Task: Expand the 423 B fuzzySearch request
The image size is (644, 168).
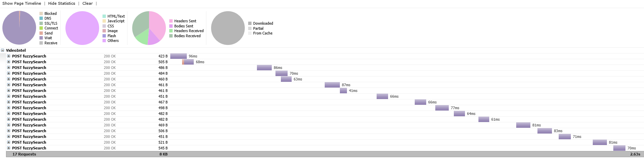Action: coord(9,56)
